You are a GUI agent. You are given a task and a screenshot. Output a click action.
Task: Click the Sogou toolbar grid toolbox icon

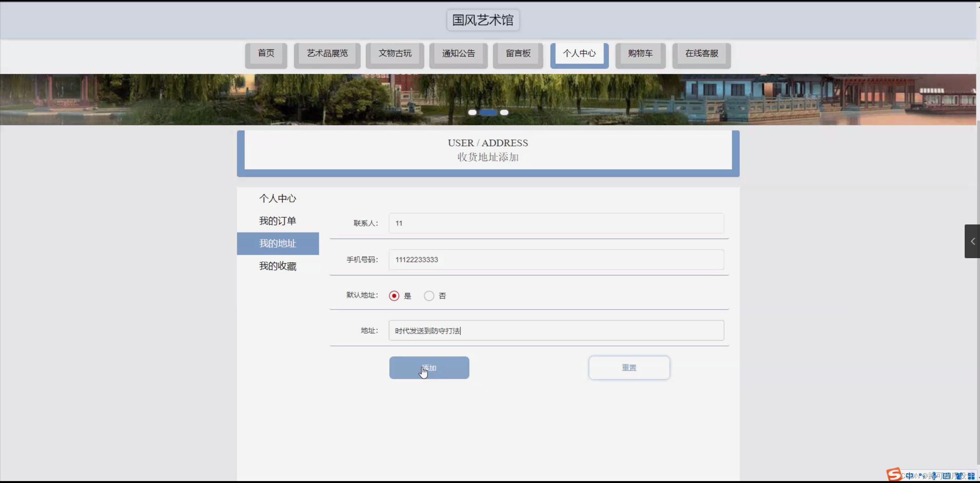[971, 476]
